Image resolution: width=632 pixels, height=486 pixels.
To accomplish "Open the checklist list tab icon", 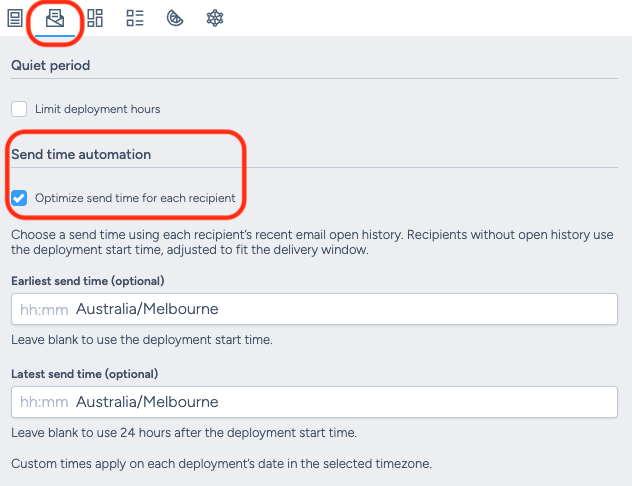I will click(135, 19).
